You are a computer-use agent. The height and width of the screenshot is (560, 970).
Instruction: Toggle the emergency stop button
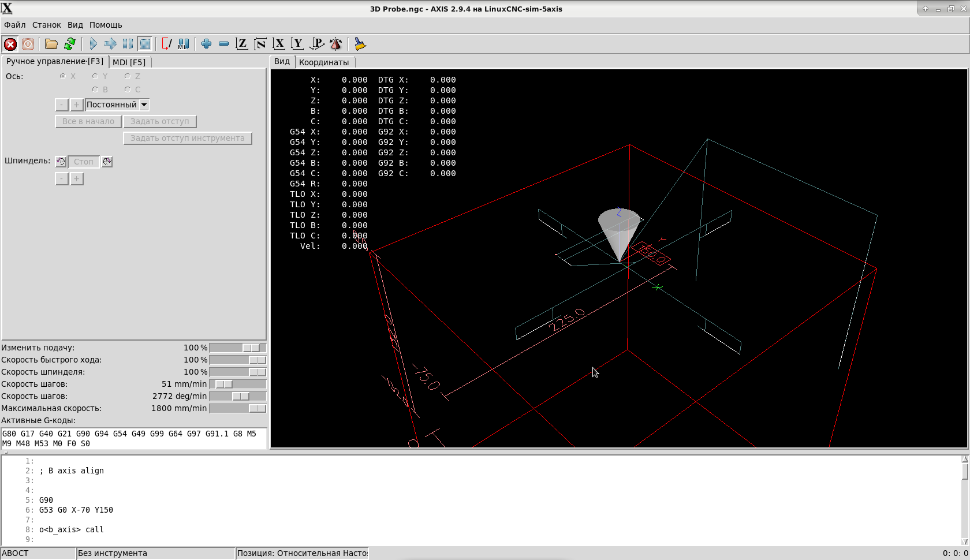click(x=10, y=44)
